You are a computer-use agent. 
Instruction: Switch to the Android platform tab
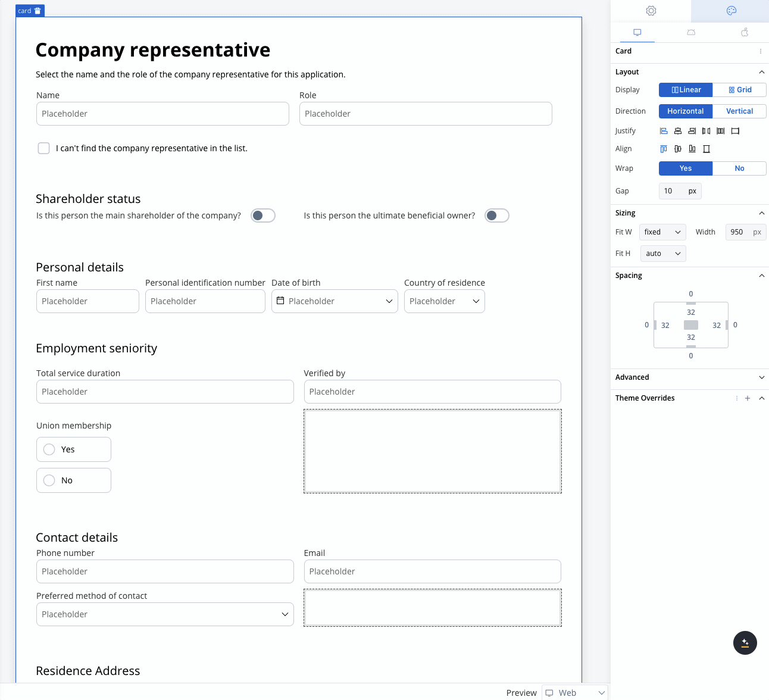[x=691, y=33]
